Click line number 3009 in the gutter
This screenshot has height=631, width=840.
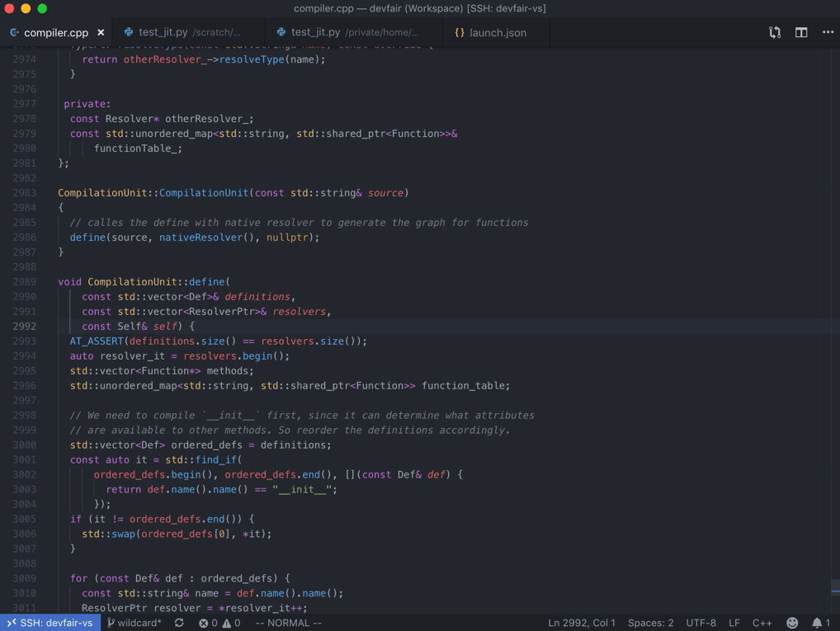click(25, 578)
